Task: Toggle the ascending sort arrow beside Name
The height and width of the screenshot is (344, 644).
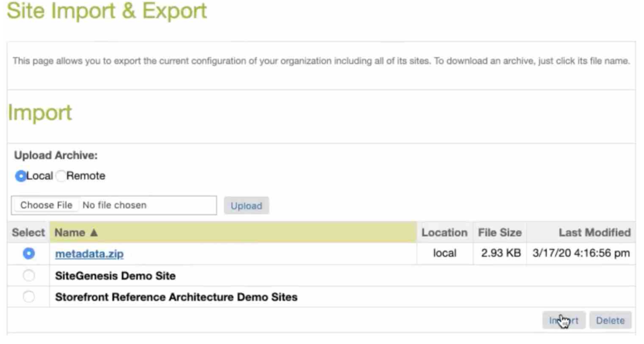Action: click(94, 233)
